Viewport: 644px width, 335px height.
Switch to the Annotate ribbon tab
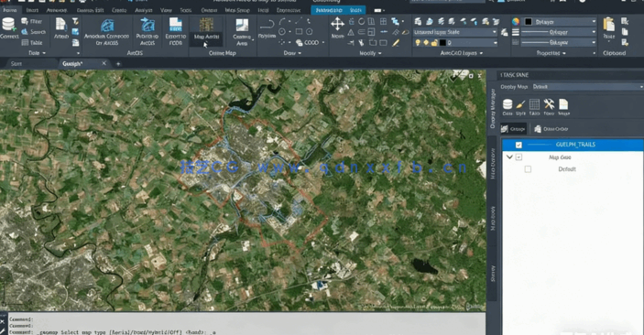(57, 10)
